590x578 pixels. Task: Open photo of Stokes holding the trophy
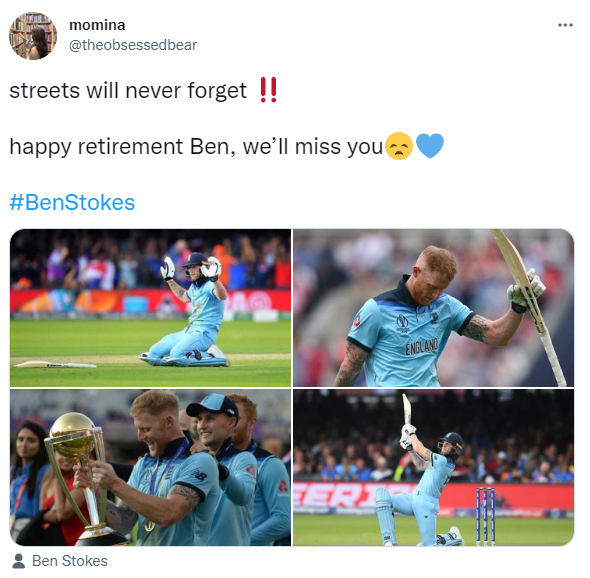click(x=151, y=467)
